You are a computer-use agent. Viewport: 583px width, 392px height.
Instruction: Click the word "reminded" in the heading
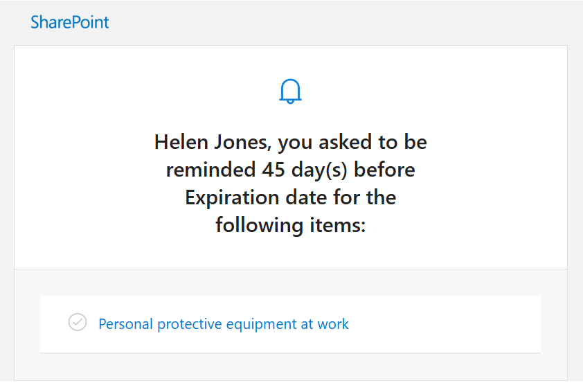(x=210, y=170)
